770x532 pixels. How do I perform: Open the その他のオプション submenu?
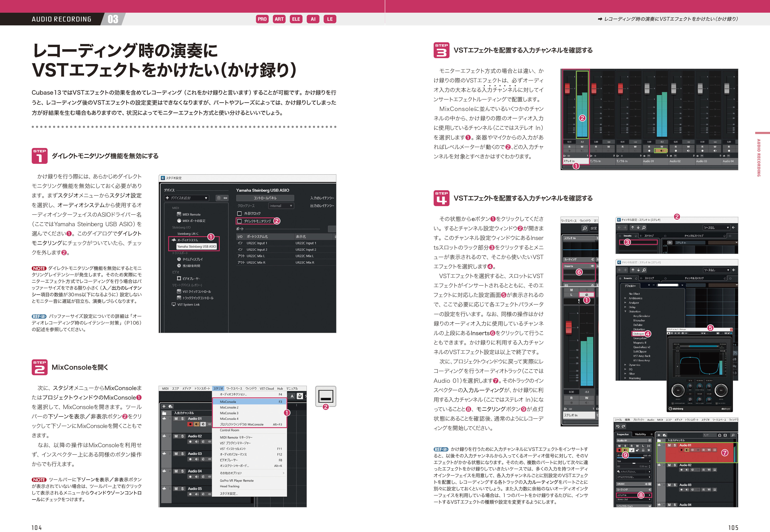click(250, 473)
